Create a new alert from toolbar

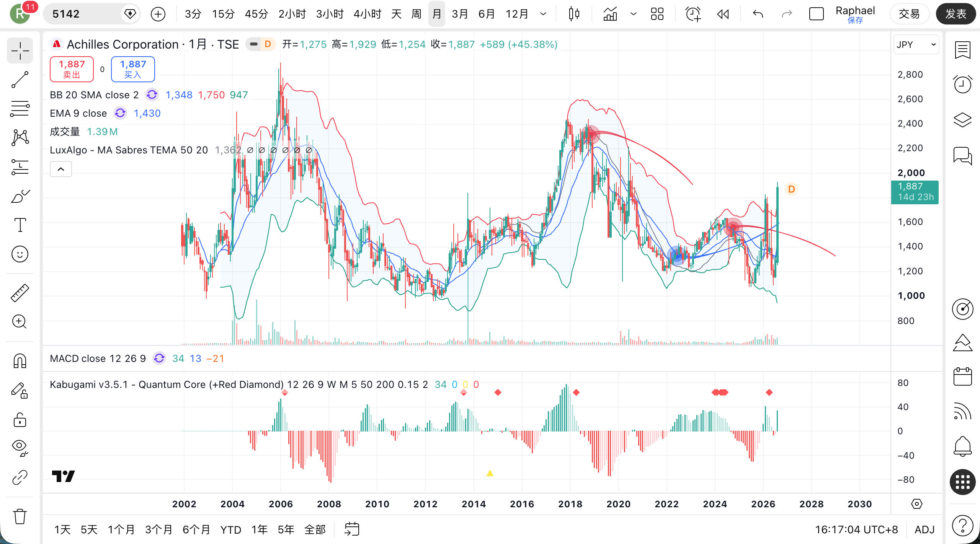pos(693,14)
